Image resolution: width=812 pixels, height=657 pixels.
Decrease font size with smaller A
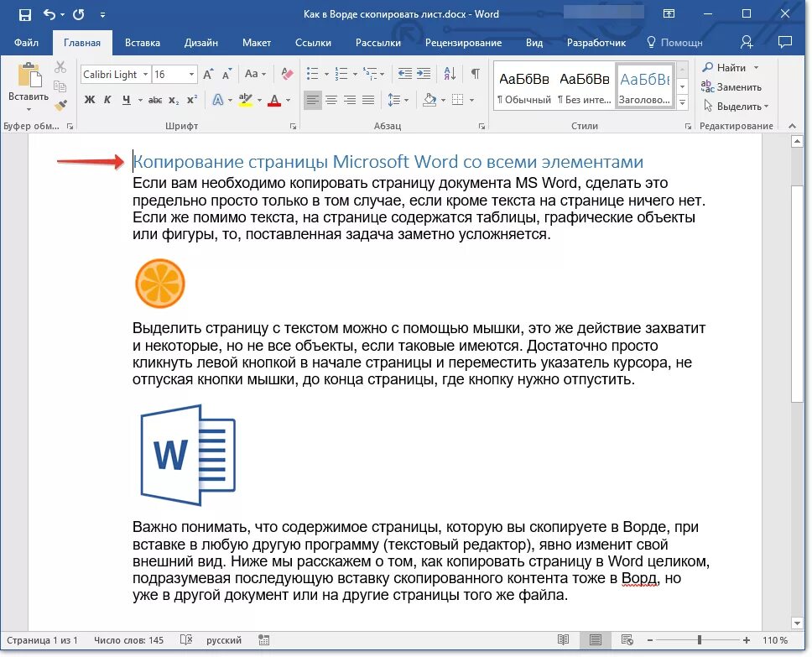(226, 74)
